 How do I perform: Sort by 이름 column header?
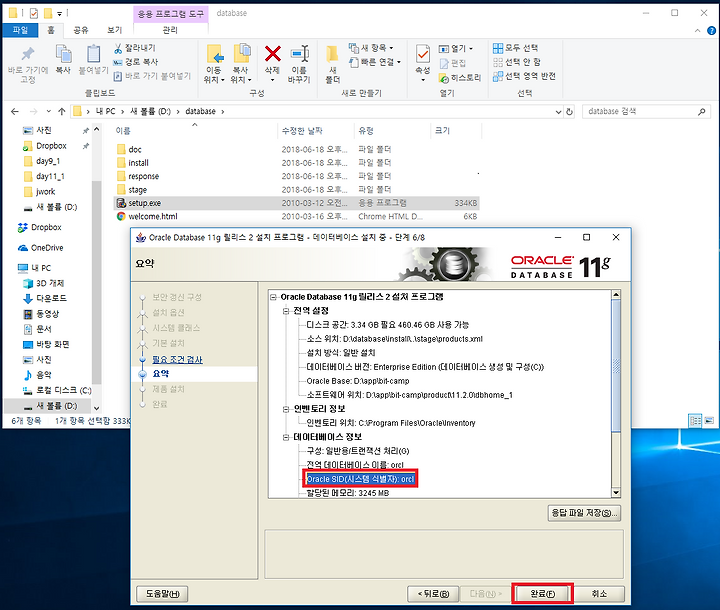[x=123, y=131]
